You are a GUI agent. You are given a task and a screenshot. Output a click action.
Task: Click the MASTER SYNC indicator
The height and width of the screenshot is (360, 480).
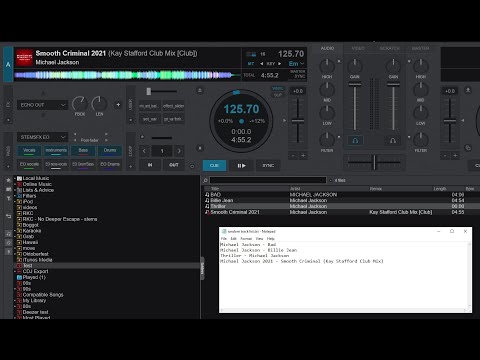[297, 74]
